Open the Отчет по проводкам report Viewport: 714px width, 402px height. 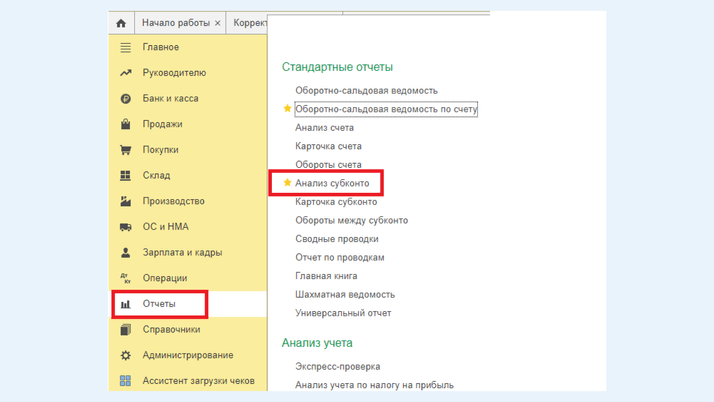point(340,258)
